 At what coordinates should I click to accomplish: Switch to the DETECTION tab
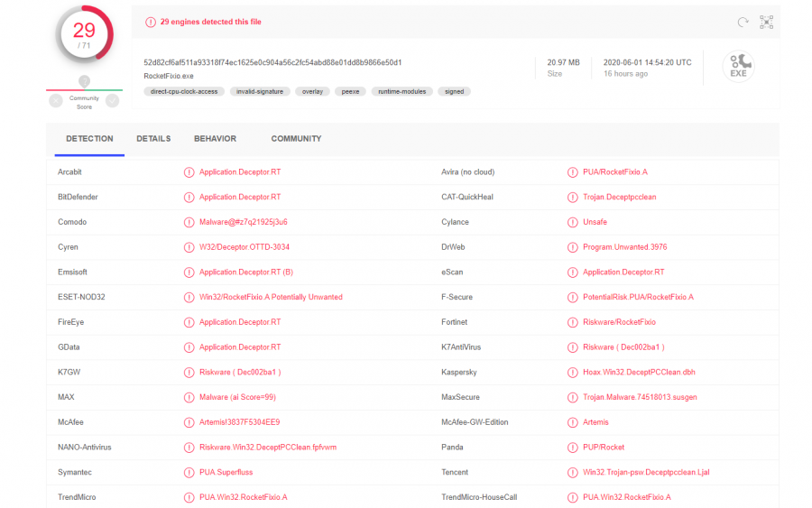(89, 139)
